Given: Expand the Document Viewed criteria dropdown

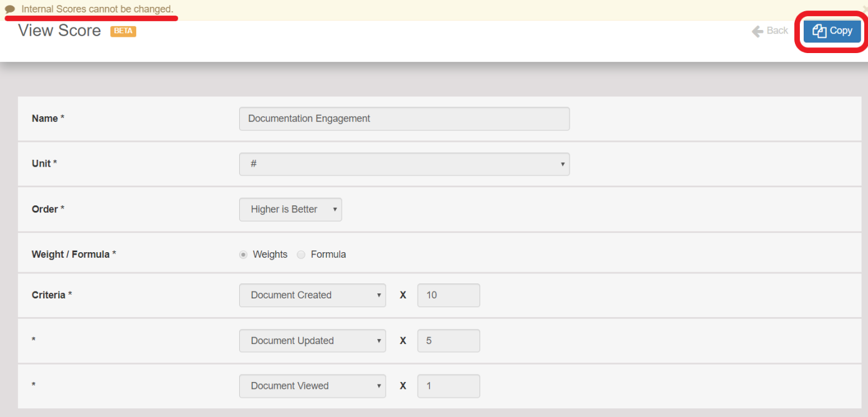Looking at the screenshot, I should (312, 386).
